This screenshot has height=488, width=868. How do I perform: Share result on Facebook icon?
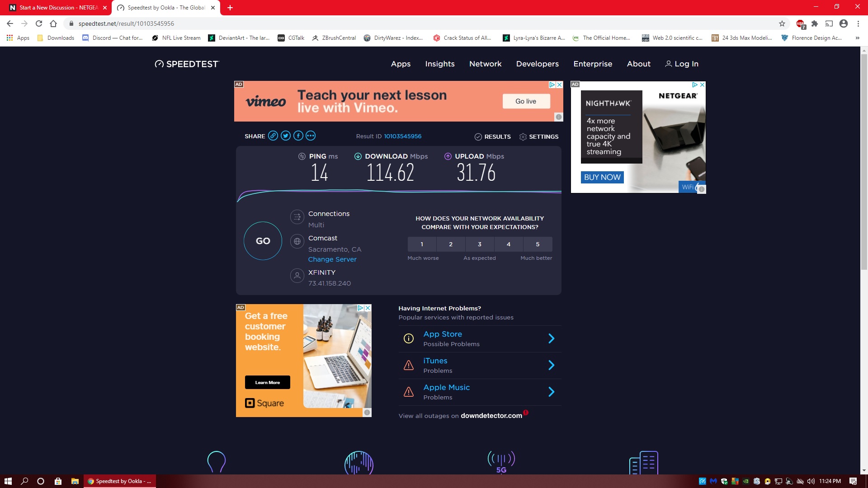tap(298, 136)
